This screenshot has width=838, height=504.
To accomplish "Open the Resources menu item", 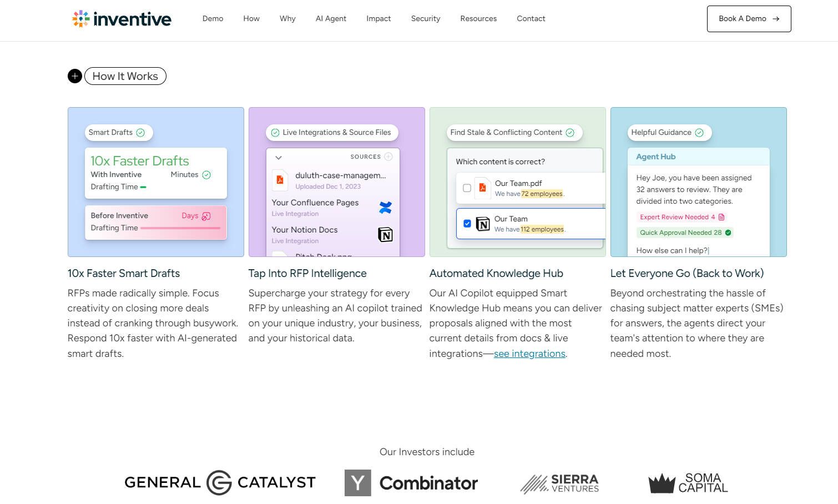I will click(x=478, y=18).
